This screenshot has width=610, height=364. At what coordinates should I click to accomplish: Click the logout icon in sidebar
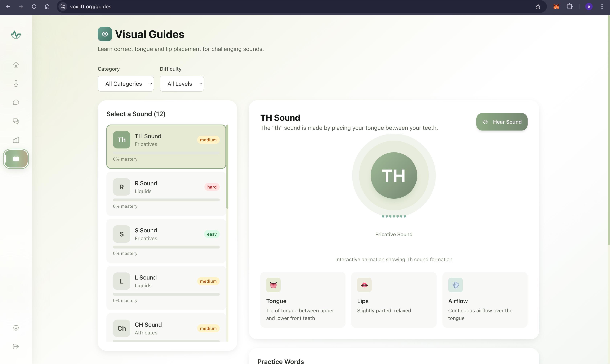pyautogui.click(x=16, y=347)
